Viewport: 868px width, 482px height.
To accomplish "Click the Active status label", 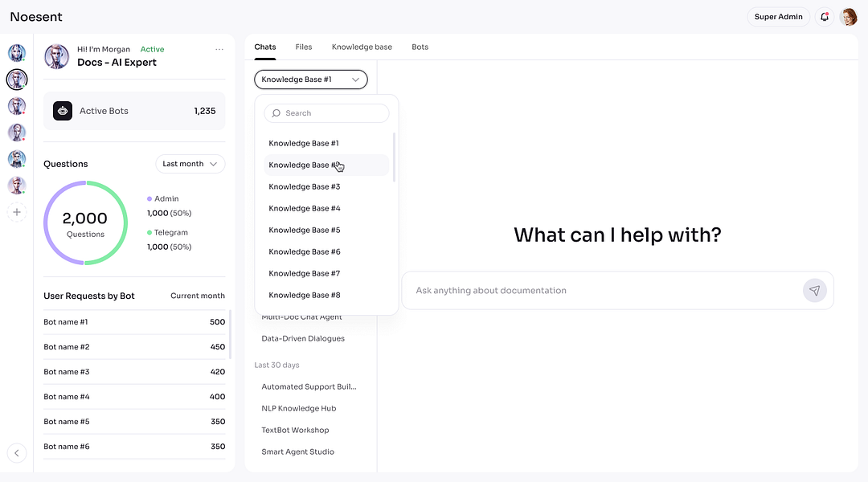I will coord(152,49).
